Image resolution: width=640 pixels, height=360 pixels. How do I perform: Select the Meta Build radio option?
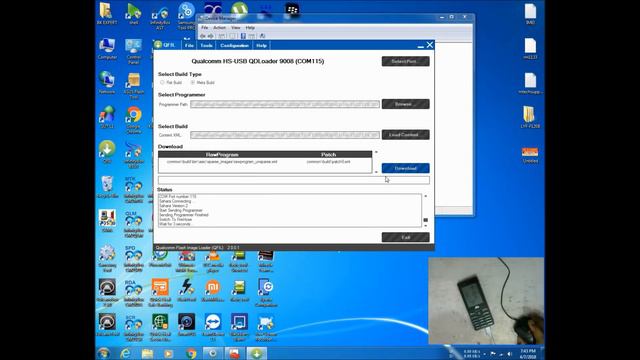pyautogui.click(x=193, y=82)
